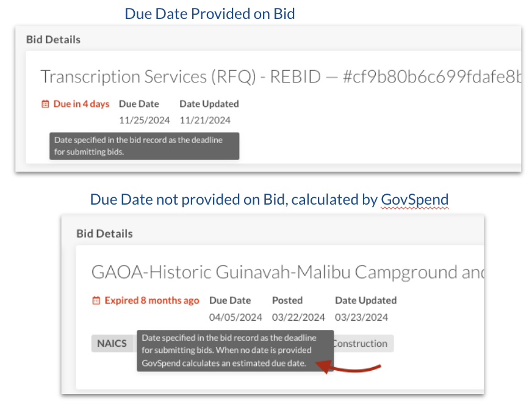This screenshot has width=532, height=408.
Task: Click the Due Date label in top card
Action: pyautogui.click(x=138, y=104)
